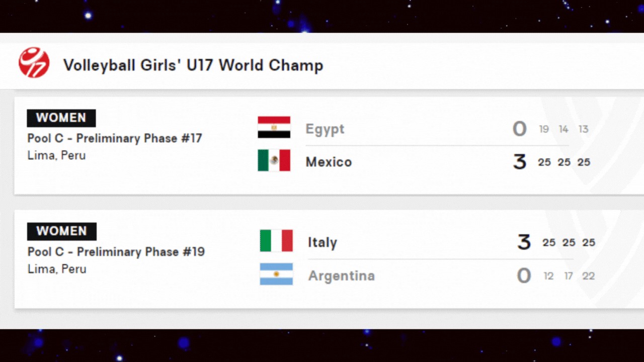644x362 pixels.
Task: Click Egypt's final set score of 0
Action: [520, 129]
